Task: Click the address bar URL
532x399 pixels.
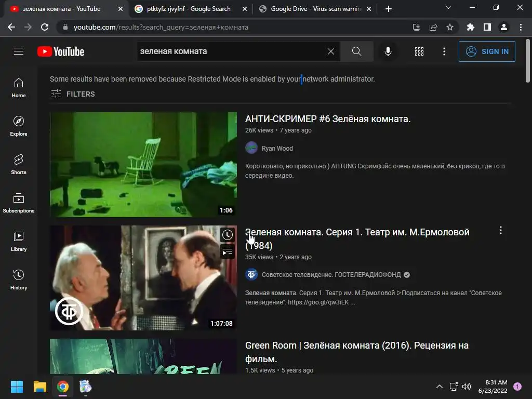Action: (161, 27)
